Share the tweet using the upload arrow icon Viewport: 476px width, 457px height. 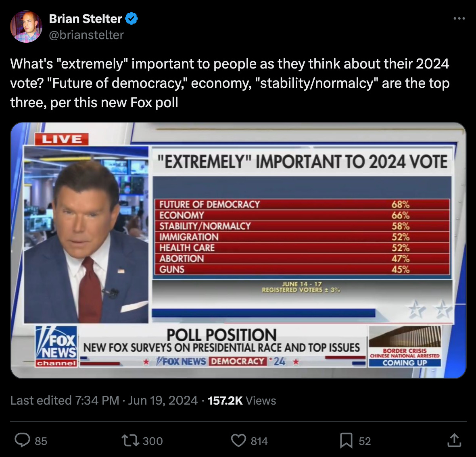pyautogui.click(x=454, y=441)
